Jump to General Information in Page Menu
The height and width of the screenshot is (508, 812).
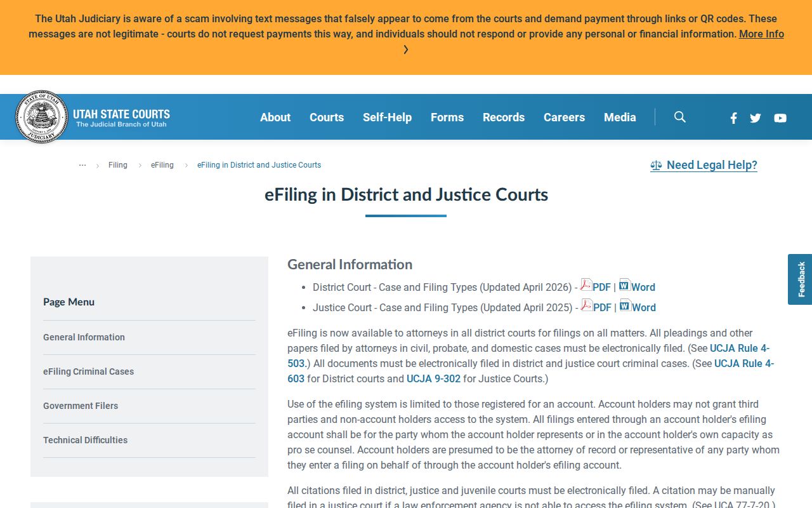[x=84, y=337]
